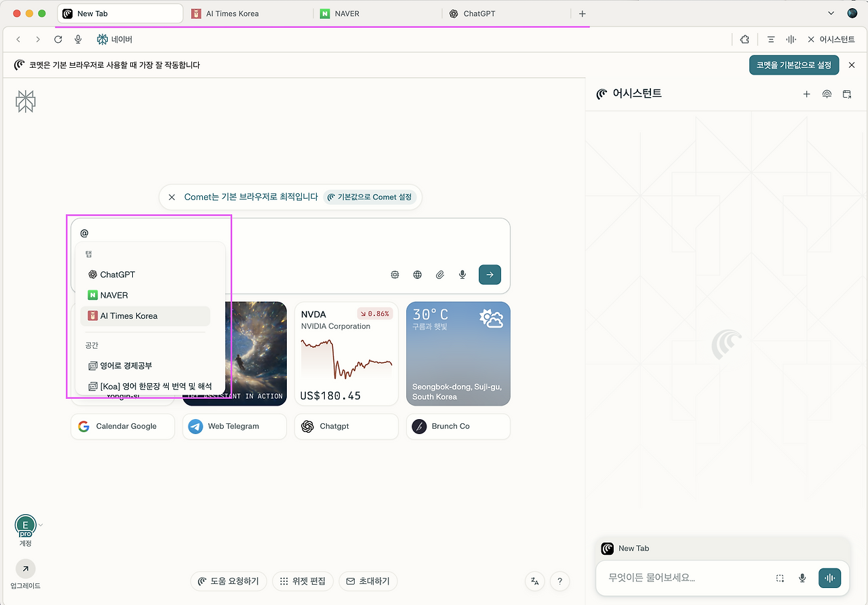The width and height of the screenshot is (868, 605).
Task: Start a new assistant thread
Action: click(806, 94)
